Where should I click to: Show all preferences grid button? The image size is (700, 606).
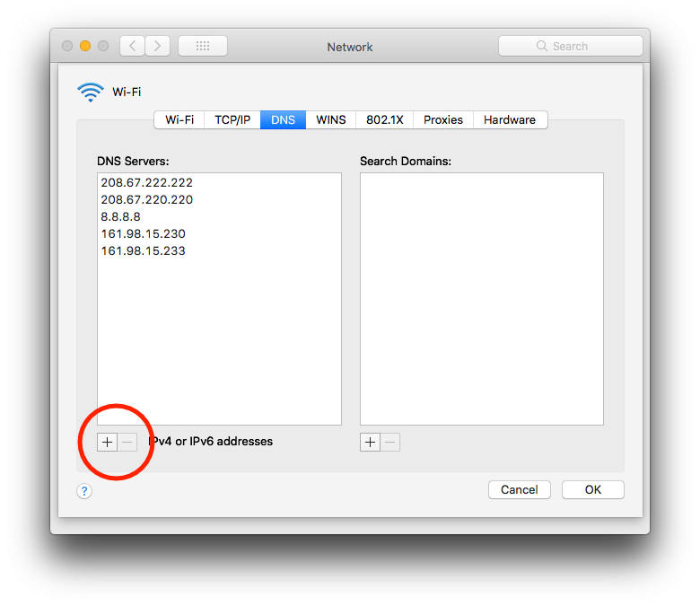coord(203,46)
